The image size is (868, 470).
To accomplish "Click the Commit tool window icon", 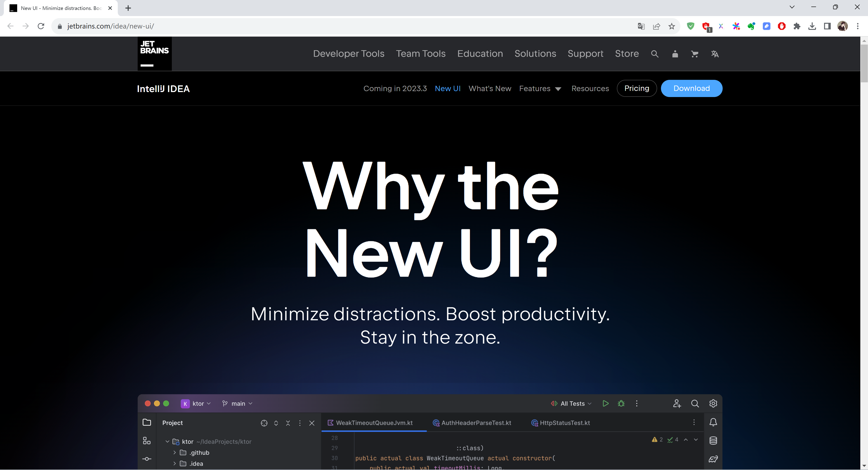I will 147,459.
